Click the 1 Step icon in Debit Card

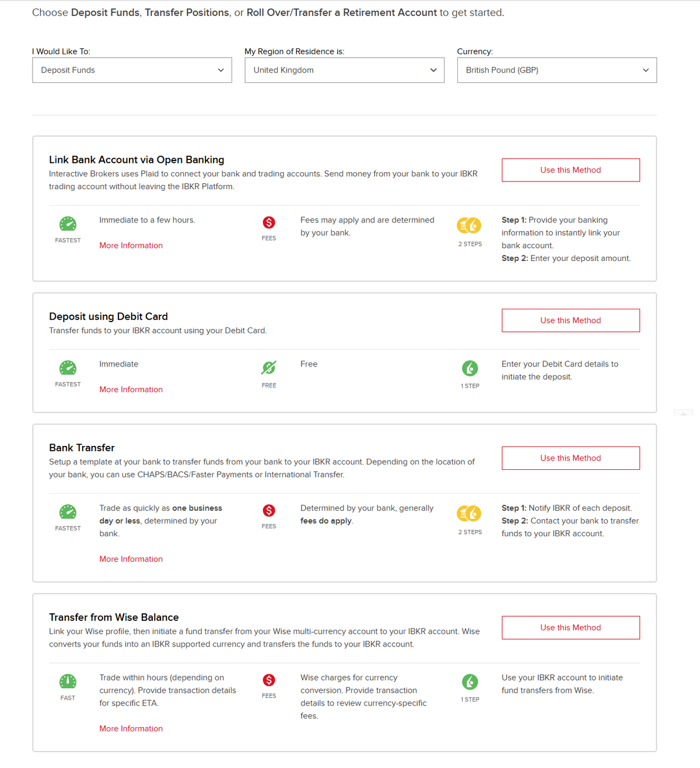[470, 368]
